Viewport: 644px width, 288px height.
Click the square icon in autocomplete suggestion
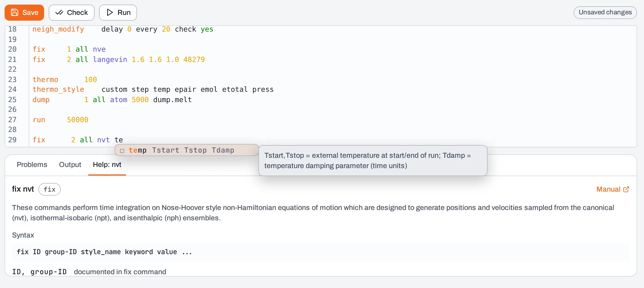(122, 151)
